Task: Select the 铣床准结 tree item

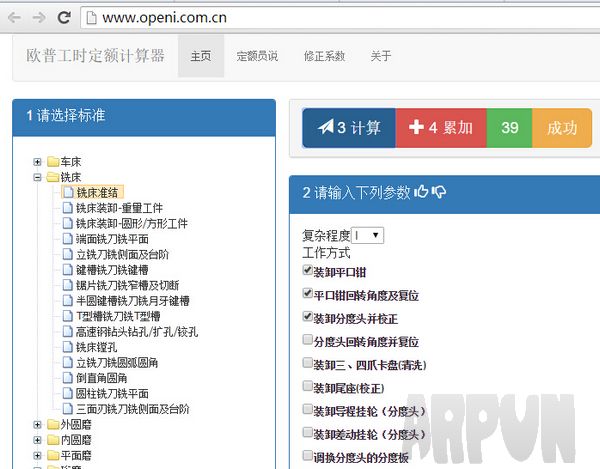Action: click(x=92, y=192)
